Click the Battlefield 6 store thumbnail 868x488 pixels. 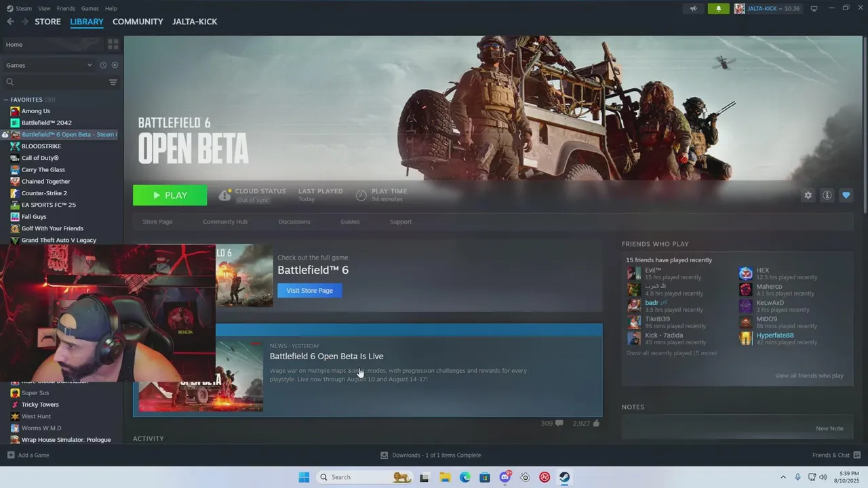(x=245, y=276)
